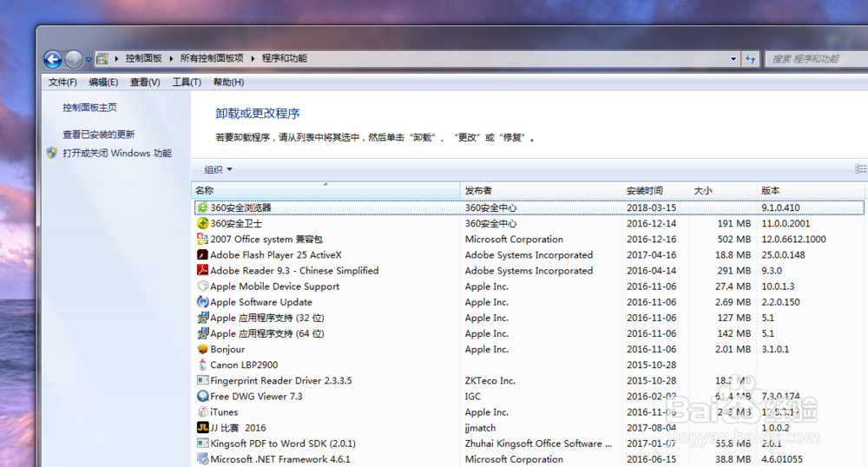Open the recent pages dropdown arrow

[x=88, y=59]
